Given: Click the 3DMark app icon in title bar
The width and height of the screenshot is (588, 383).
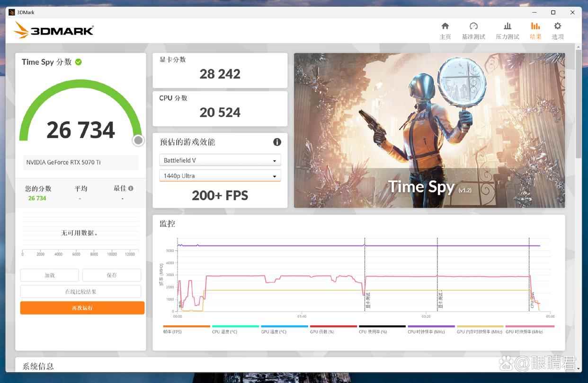Looking at the screenshot, I should pos(12,12).
